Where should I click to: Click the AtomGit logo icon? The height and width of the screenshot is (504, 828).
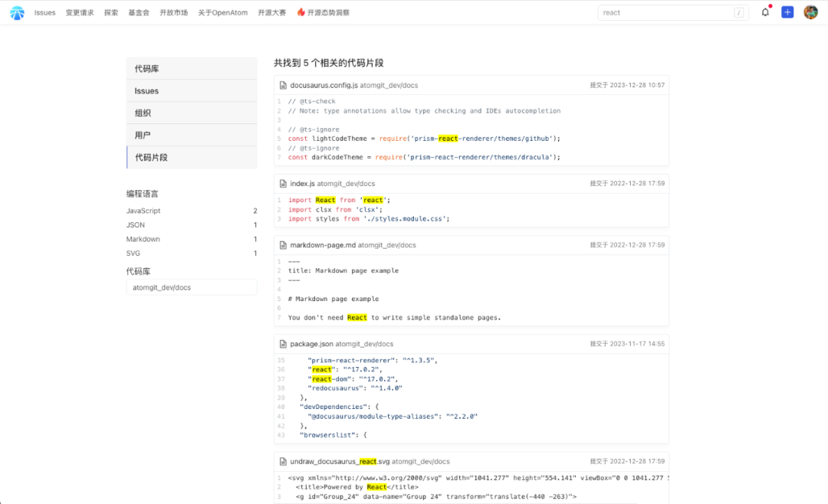tap(17, 13)
